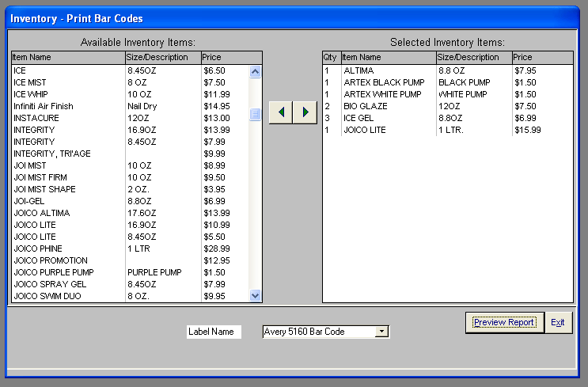The height and width of the screenshot is (387, 588).
Task: Select JOICO PHINE row
Action: point(131,249)
